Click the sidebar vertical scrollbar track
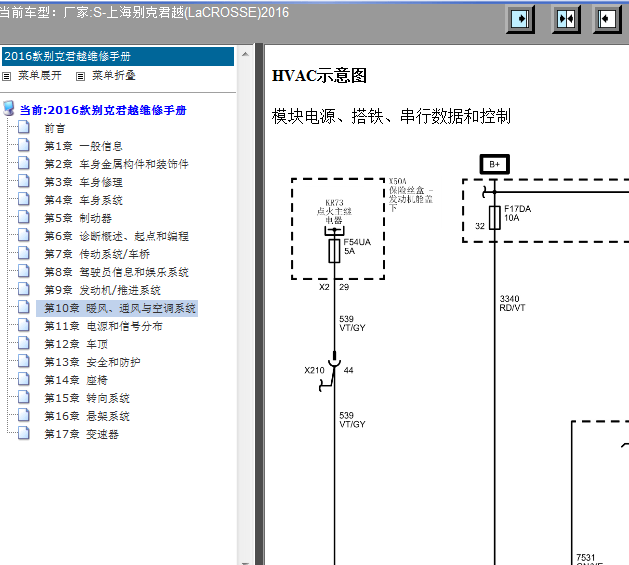Screen dimensions: 629x565 pos(245,309)
